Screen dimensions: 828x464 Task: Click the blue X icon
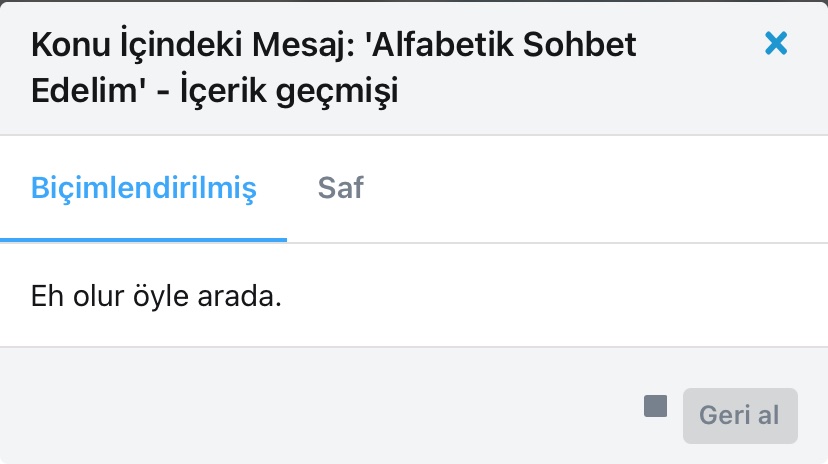[x=776, y=43]
